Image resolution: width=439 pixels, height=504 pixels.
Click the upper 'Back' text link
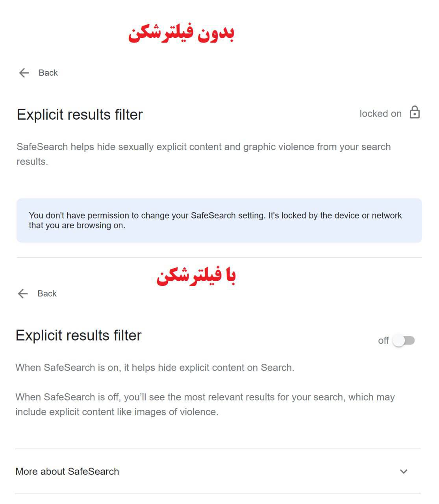[x=48, y=73]
